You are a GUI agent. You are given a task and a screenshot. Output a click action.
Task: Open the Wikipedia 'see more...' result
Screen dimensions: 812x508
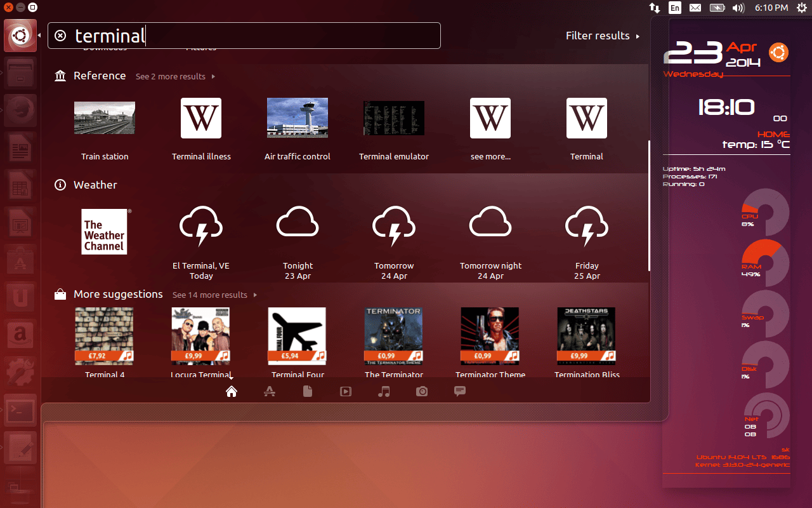[490, 118]
